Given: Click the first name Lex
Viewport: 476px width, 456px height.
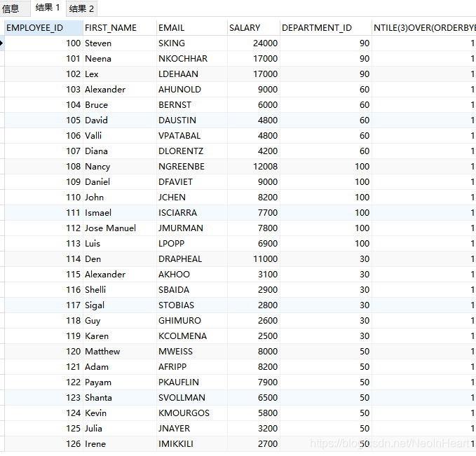Looking at the screenshot, I should coord(120,74).
